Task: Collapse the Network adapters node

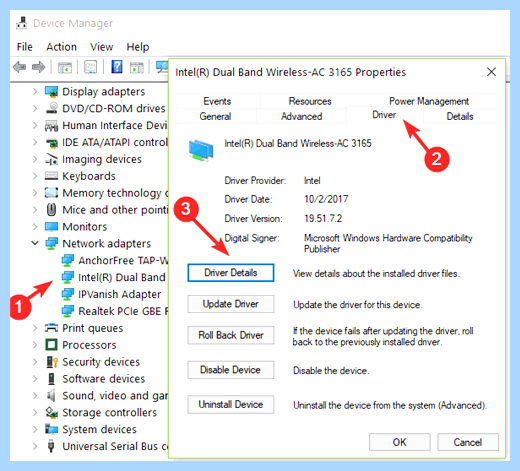Action: click(35, 243)
